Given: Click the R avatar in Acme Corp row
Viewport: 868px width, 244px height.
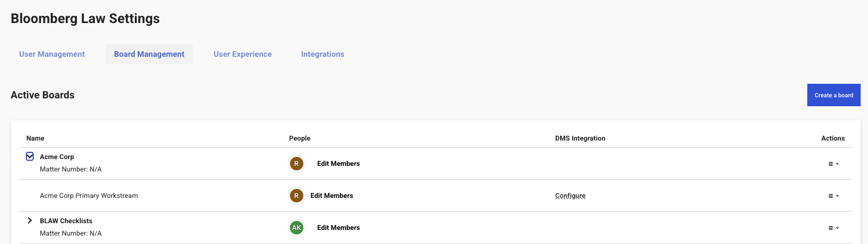Looking at the screenshot, I should (x=296, y=164).
